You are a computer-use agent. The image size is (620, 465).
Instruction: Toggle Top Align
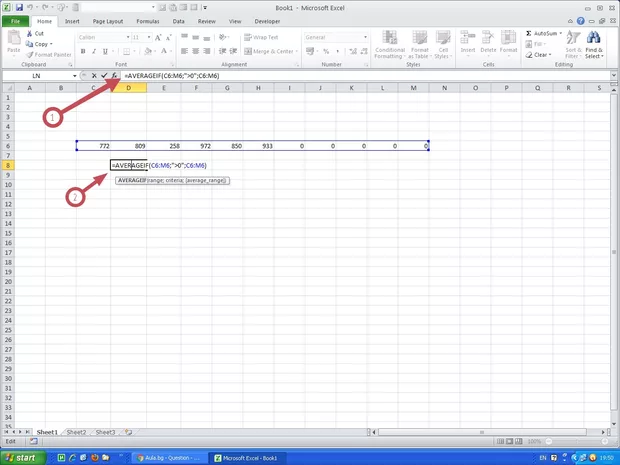pyautogui.click(x=184, y=38)
